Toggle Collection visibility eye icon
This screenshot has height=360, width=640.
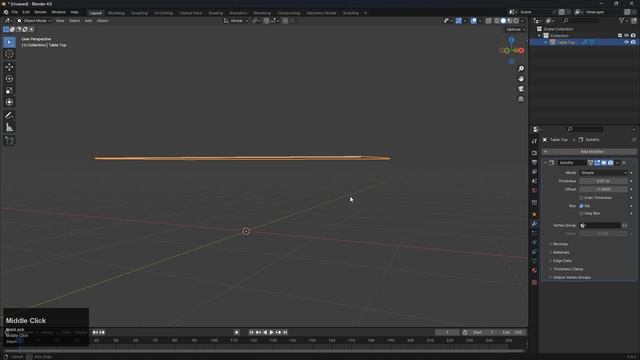626,36
